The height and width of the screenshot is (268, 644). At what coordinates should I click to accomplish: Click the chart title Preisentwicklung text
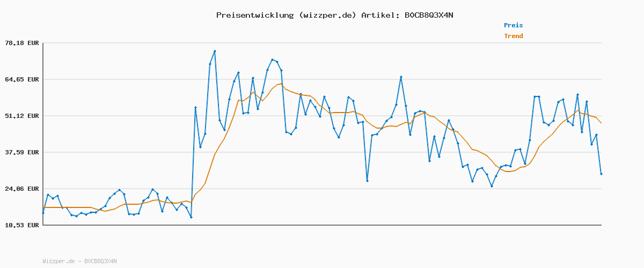pyautogui.click(x=255, y=15)
